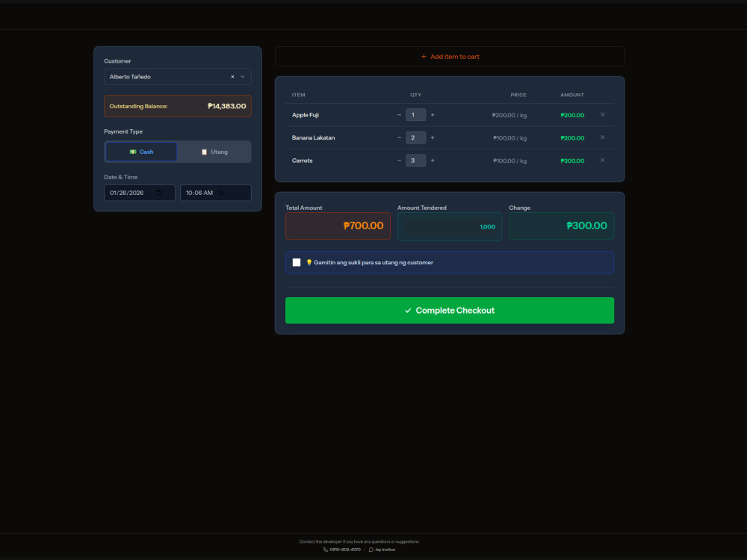Image resolution: width=747 pixels, height=560 pixels.
Task: Open the calendar picker icon in date field
Action: pyautogui.click(x=158, y=193)
